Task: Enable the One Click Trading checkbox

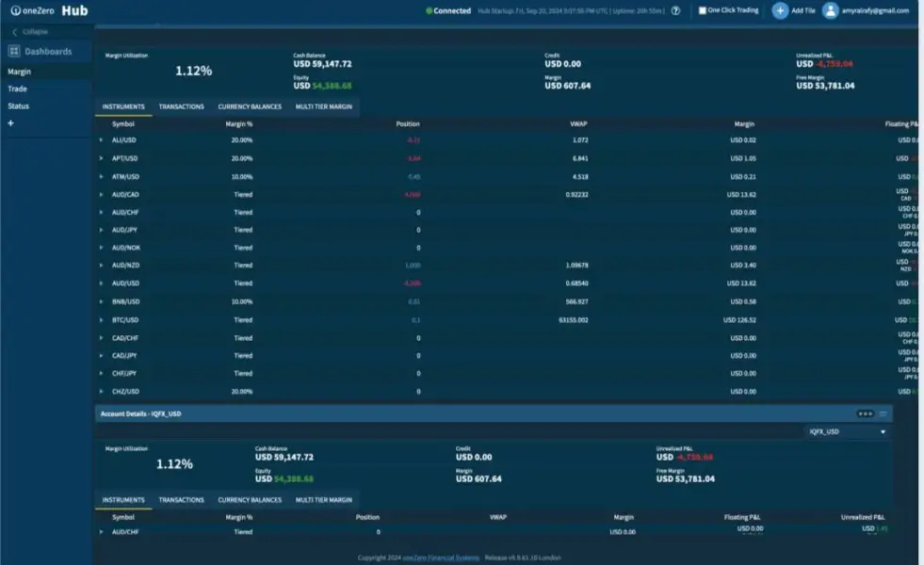Action: coord(702,10)
